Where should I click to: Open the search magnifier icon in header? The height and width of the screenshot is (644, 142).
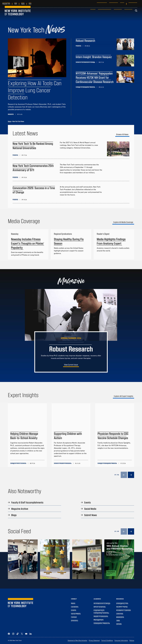click(136, 11)
